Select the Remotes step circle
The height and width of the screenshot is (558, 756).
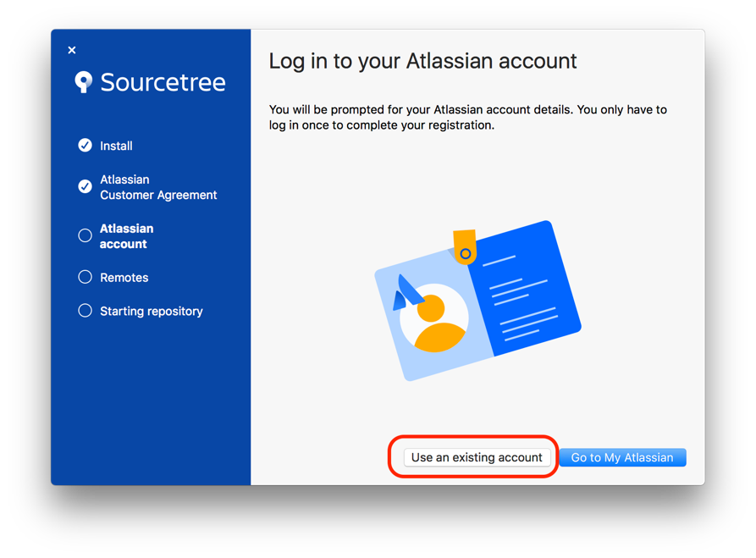pos(85,277)
